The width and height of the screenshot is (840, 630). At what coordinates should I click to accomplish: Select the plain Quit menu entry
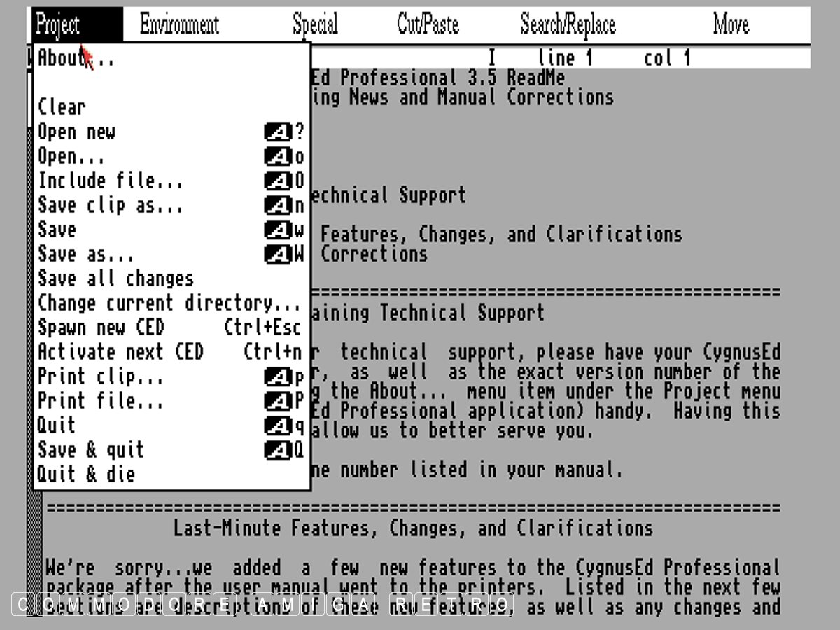coord(171,426)
